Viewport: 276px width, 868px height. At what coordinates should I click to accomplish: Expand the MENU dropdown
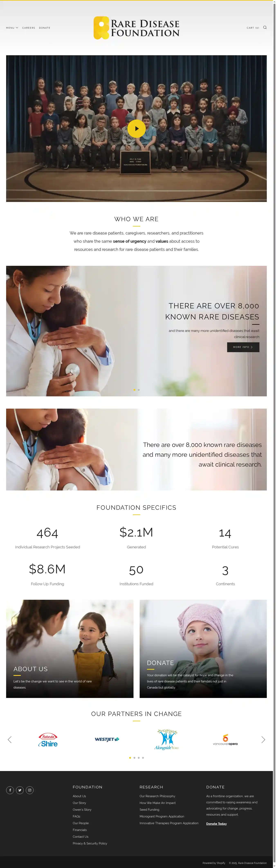pyautogui.click(x=12, y=28)
